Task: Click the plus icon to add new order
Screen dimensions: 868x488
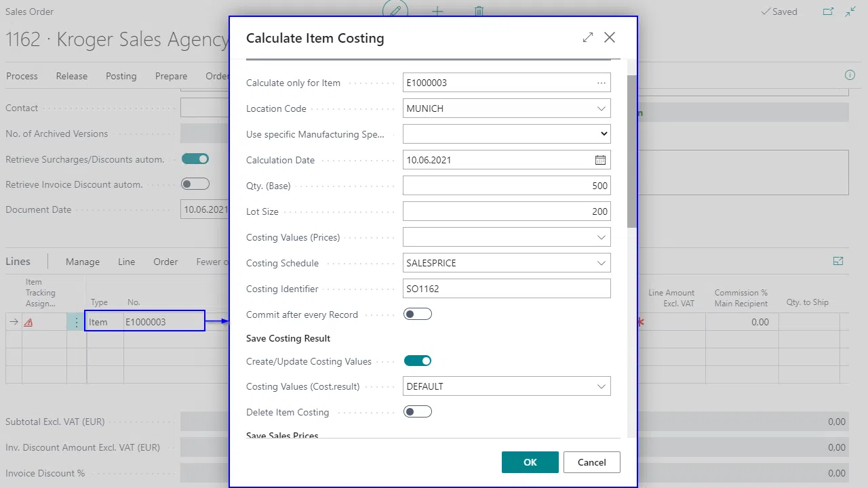Action: (437, 11)
